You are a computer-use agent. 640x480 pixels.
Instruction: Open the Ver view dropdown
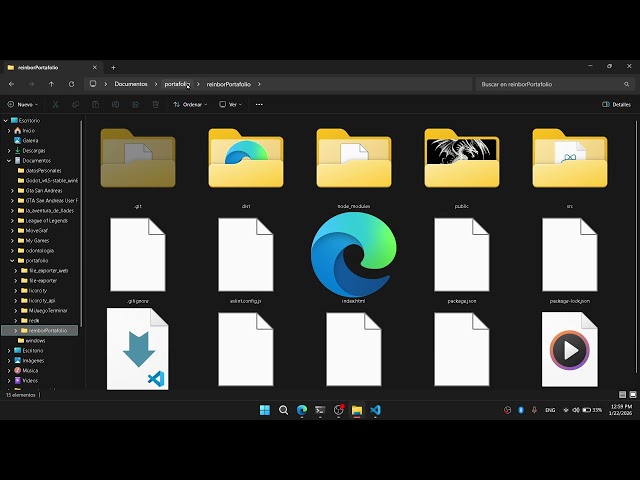point(232,104)
